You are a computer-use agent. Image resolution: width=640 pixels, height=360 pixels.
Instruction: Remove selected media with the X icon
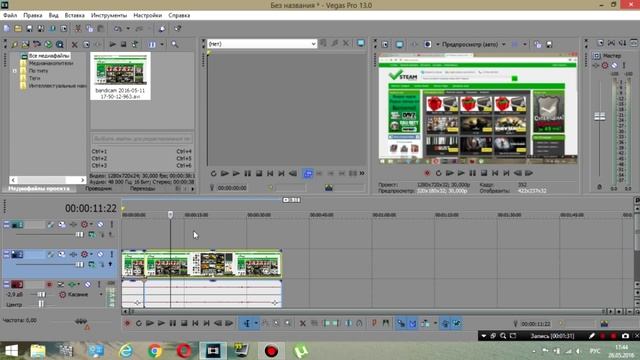tap(74, 44)
